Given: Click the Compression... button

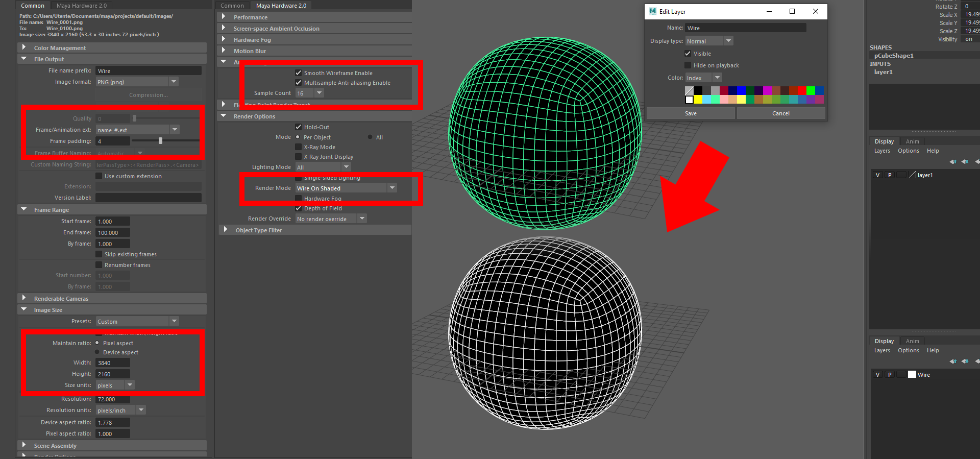Looking at the screenshot, I should (149, 95).
